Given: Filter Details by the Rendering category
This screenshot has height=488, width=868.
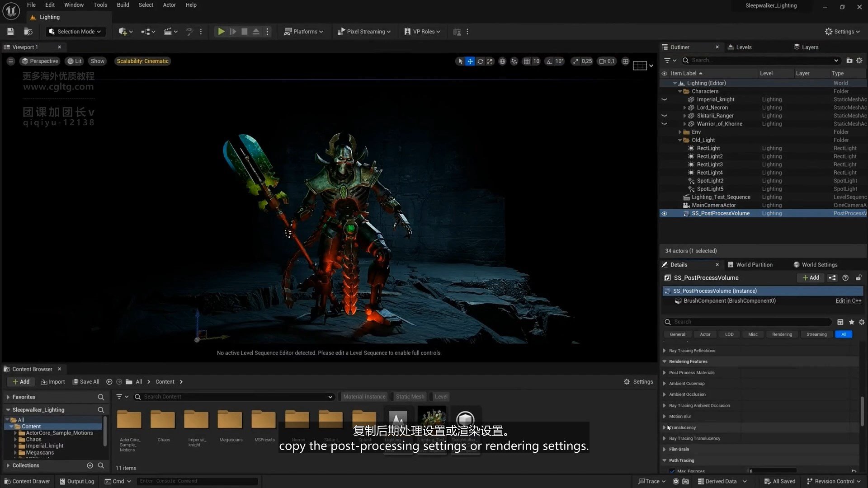Looking at the screenshot, I should click(x=782, y=334).
